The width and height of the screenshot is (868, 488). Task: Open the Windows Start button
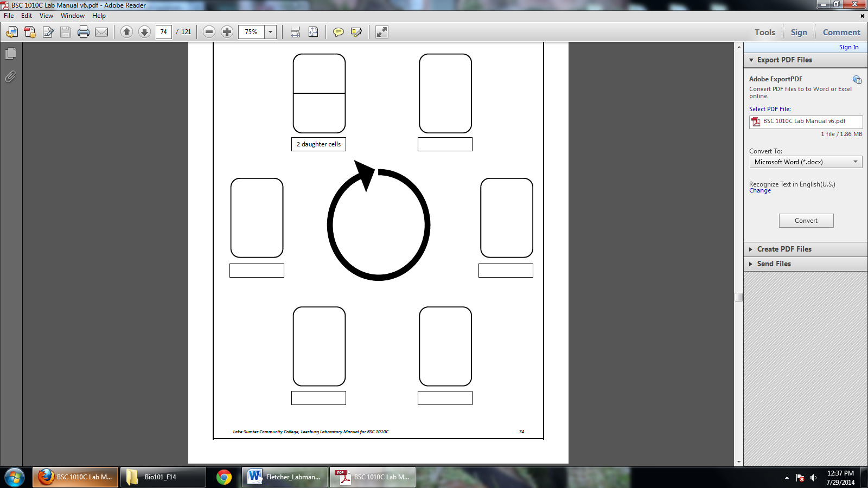click(x=15, y=477)
